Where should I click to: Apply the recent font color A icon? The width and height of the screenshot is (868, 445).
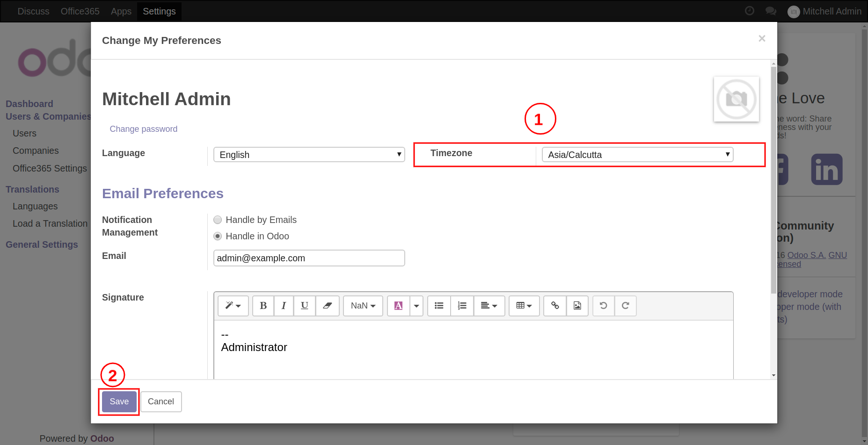click(x=399, y=306)
